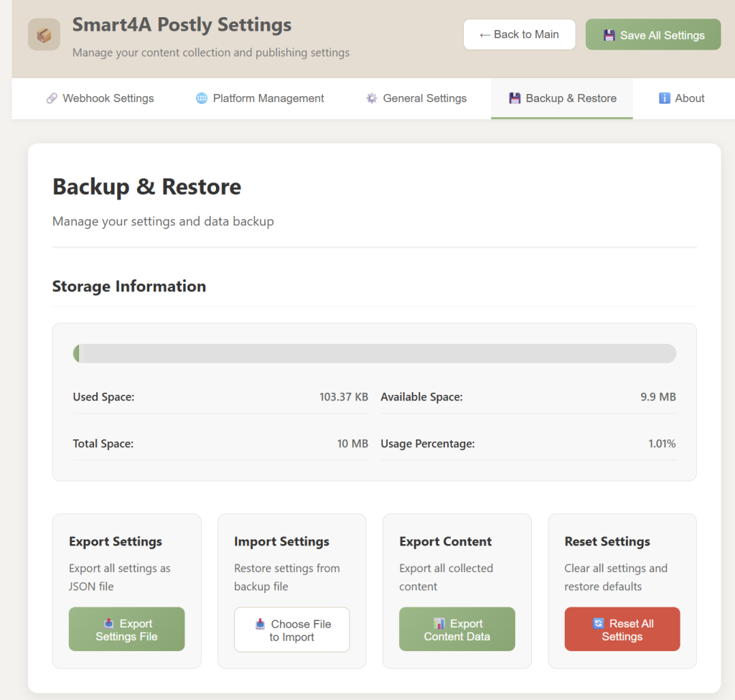The width and height of the screenshot is (735, 700).
Task: Click the refresh icon on Reset All Settings
Action: pyautogui.click(x=599, y=623)
